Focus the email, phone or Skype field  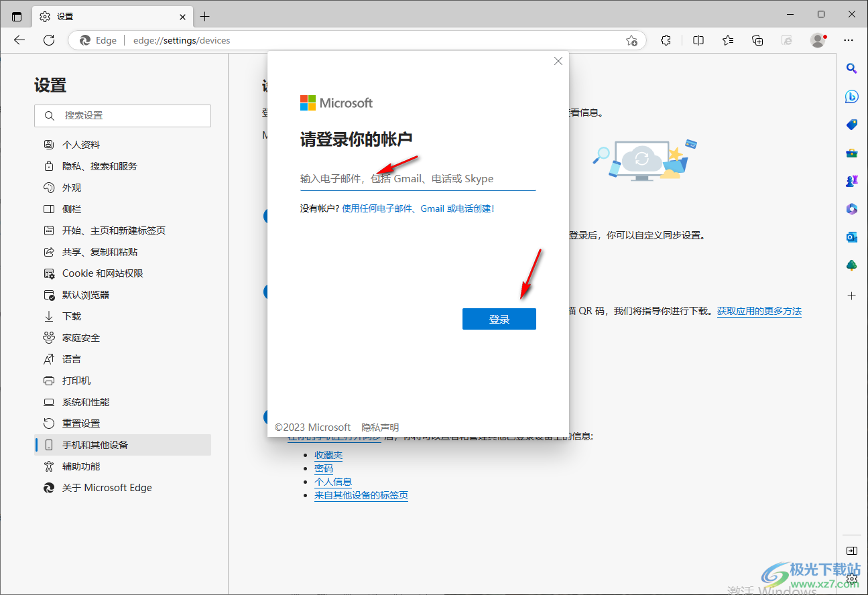click(x=418, y=179)
